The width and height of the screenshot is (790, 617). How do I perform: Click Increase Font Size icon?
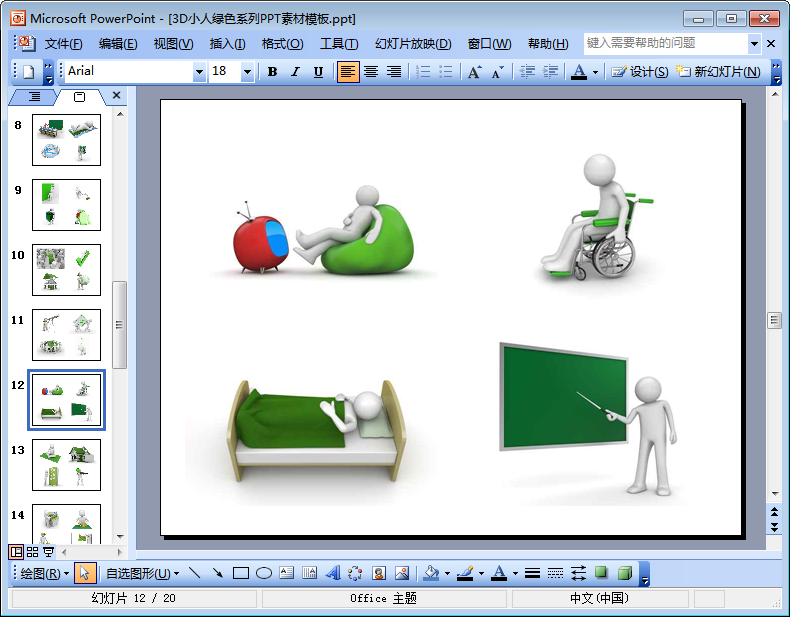(475, 72)
